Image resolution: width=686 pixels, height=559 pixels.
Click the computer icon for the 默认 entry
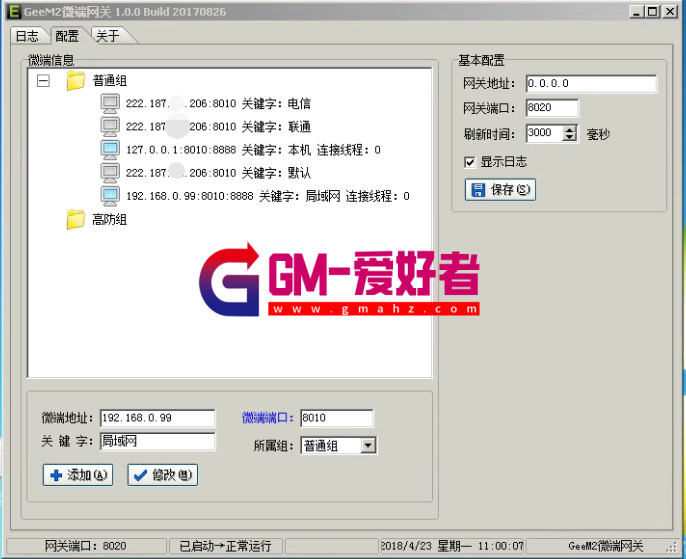click(x=110, y=173)
